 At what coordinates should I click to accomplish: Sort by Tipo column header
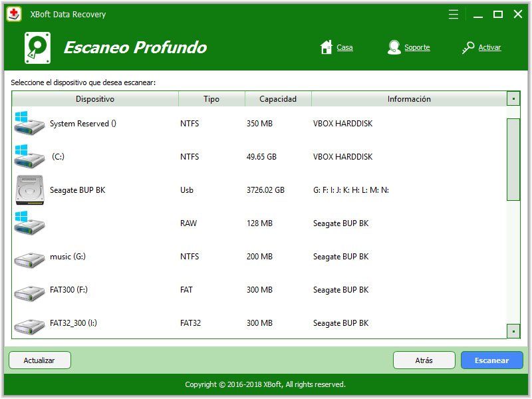coord(211,99)
